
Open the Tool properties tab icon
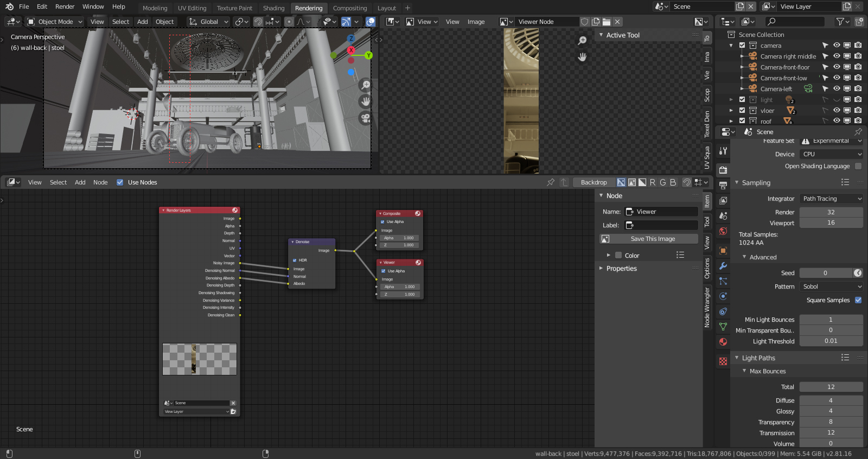pyautogui.click(x=723, y=151)
